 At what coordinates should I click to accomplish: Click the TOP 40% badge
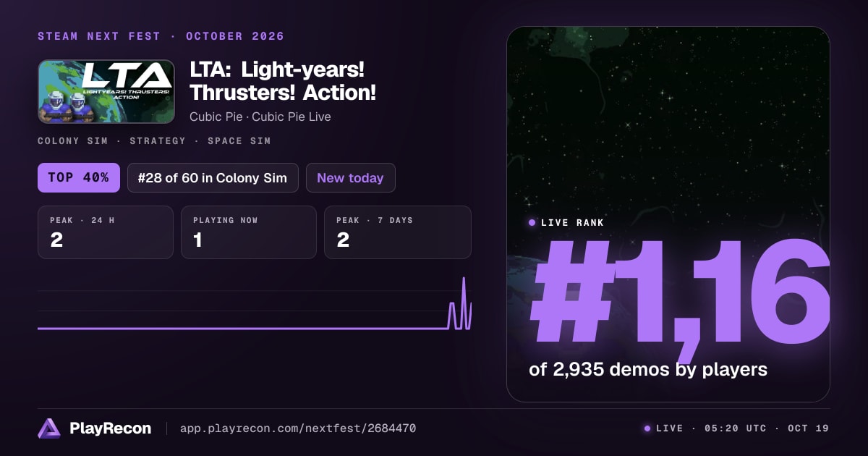78,177
